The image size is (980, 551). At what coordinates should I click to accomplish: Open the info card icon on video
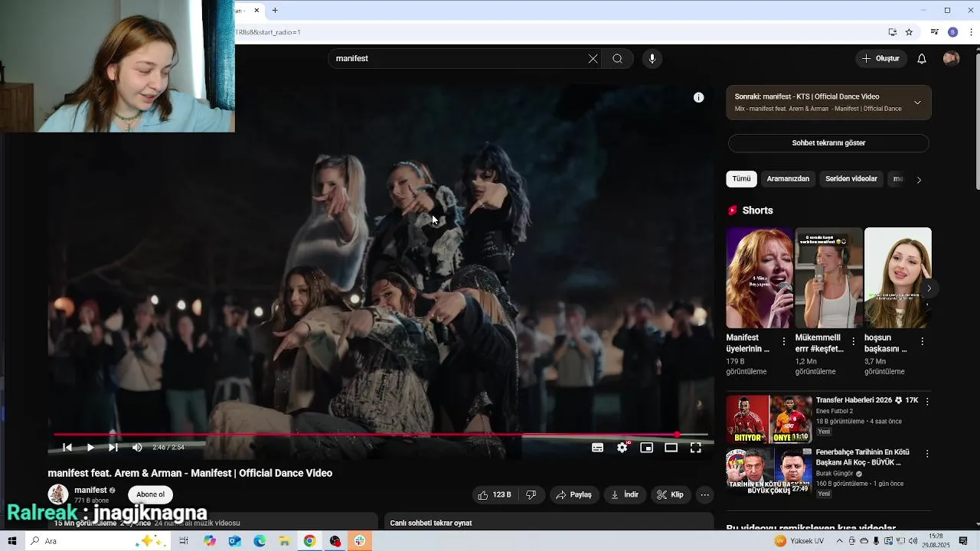(698, 97)
